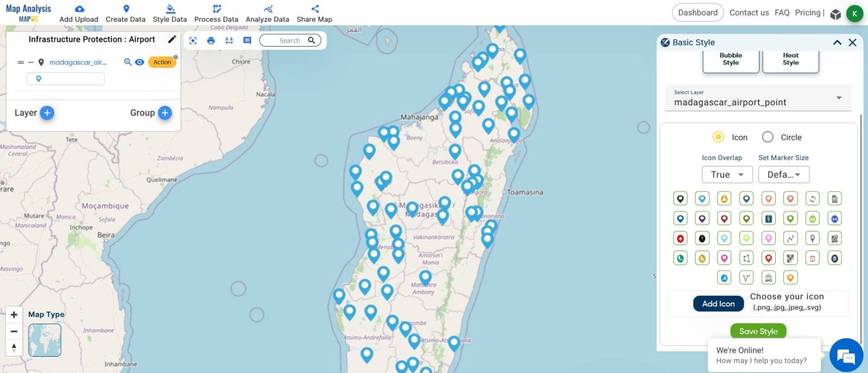This screenshot has width=868, height=373.
Task: Choose the grey document icon
Action: pyautogui.click(x=834, y=199)
